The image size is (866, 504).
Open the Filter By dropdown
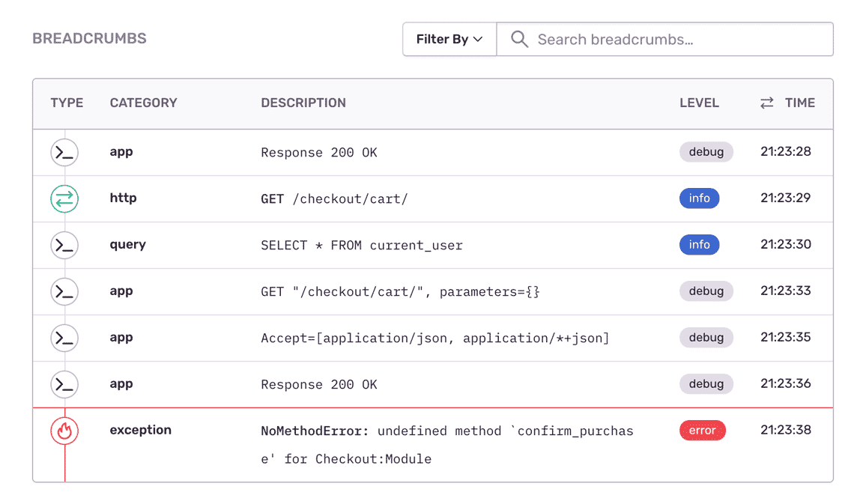tap(449, 40)
